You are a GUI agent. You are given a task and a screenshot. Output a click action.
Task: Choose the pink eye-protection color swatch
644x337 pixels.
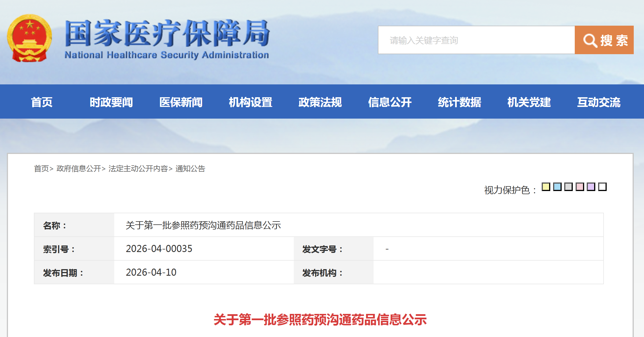point(580,187)
